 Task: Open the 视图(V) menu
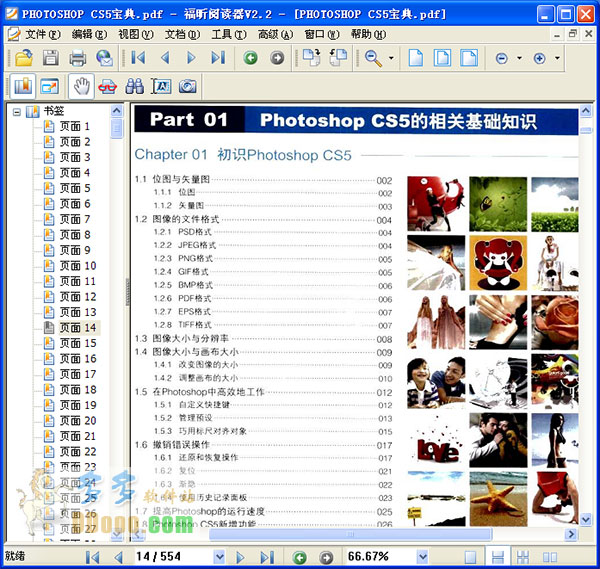136,34
